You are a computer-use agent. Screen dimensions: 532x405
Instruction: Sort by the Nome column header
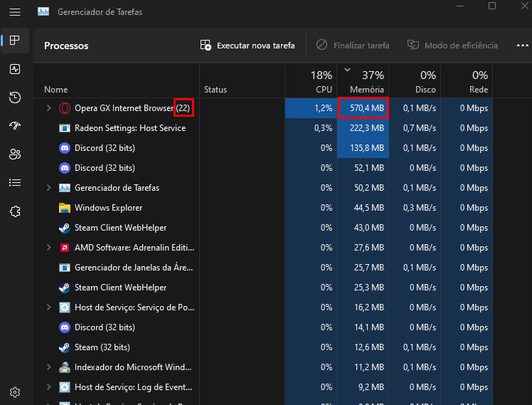click(117, 81)
